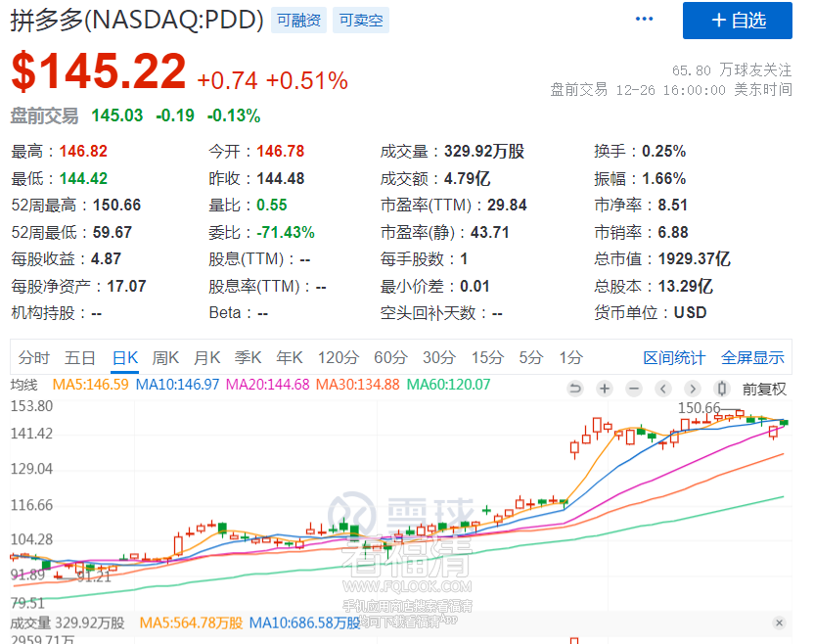This screenshot has height=644, width=814.
Task: Open the three-dots more options menu
Action: [644, 20]
